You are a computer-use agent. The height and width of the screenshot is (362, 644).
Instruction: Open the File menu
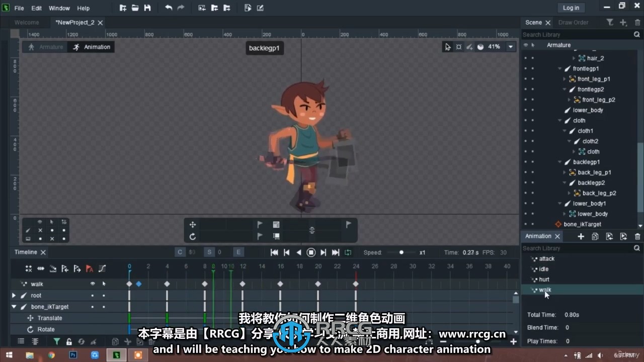pos(19,8)
